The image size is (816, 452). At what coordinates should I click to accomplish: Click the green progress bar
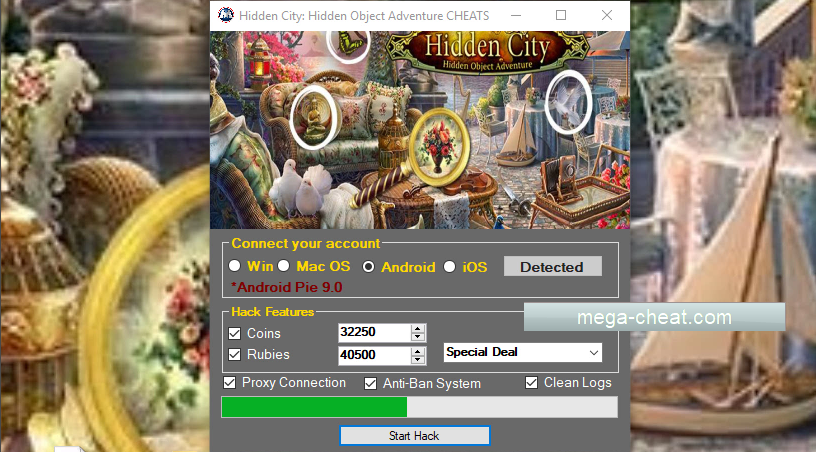click(419, 407)
